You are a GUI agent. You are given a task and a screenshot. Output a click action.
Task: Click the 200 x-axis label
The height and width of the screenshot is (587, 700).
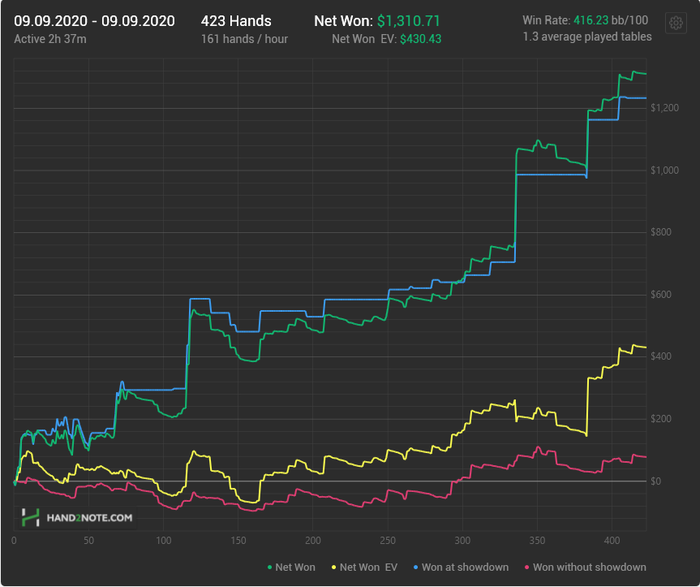tap(313, 540)
